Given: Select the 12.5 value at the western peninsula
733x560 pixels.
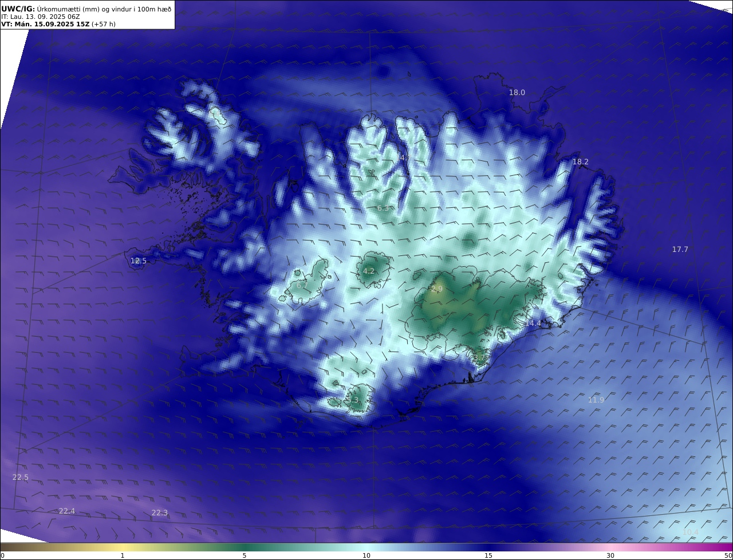Looking at the screenshot, I should (x=139, y=261).
